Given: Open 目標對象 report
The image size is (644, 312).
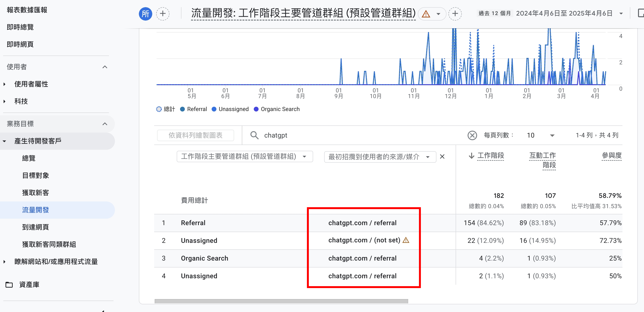Looking at the screenshot, I should coord(35,175).
